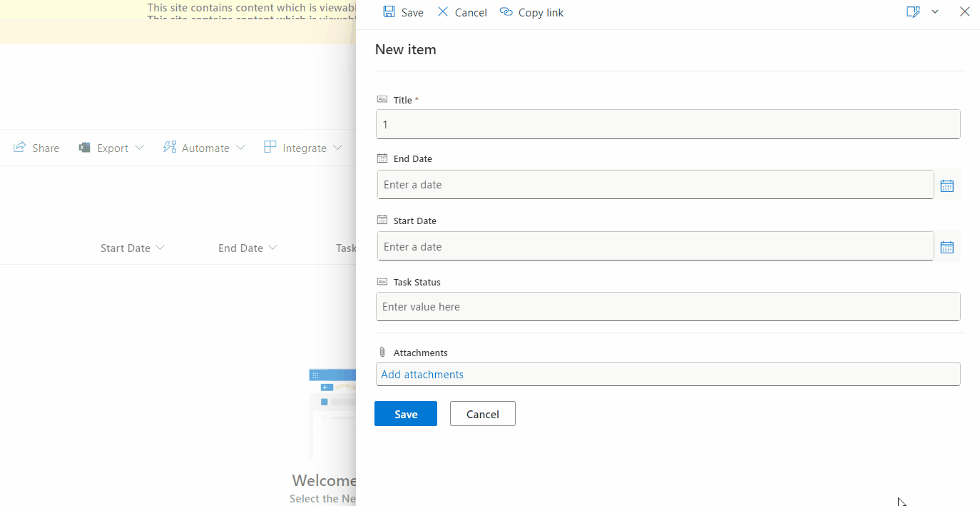Click the Excel icon next to Export
This screenshot has width=980, height=506.
click(x=84, y=148)
